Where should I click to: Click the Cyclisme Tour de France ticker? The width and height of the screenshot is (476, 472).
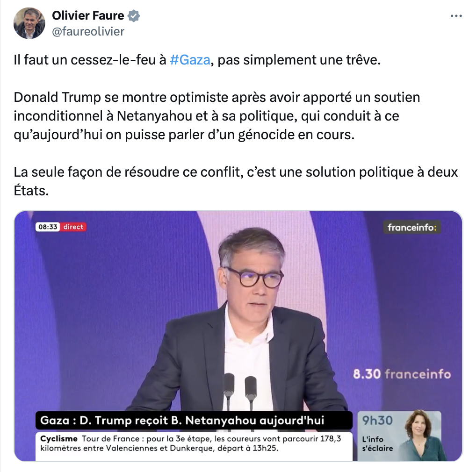[194, 446]
